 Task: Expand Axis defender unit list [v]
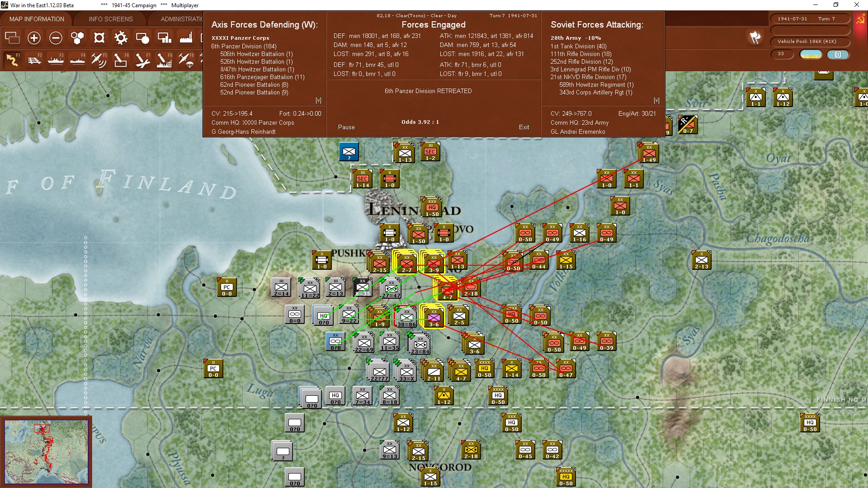click(318, 100)
